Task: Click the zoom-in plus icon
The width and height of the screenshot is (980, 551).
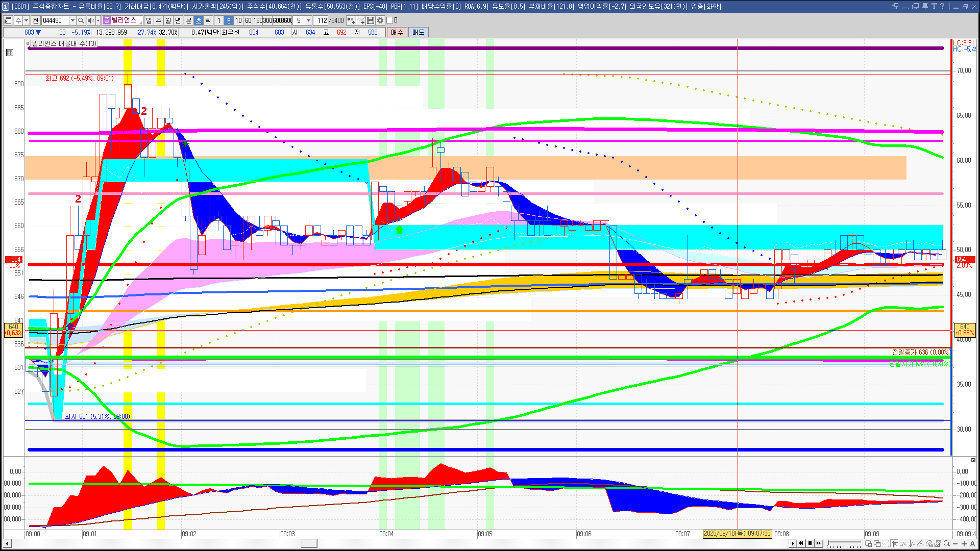Action: click(964, 544)
